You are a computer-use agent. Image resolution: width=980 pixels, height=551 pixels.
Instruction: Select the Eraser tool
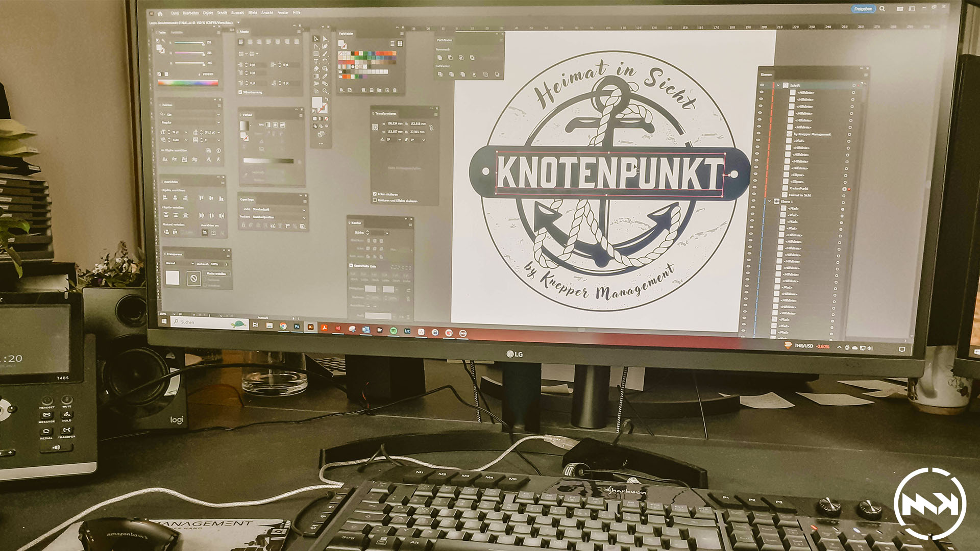pyautogui.click(x=316, y=68)
